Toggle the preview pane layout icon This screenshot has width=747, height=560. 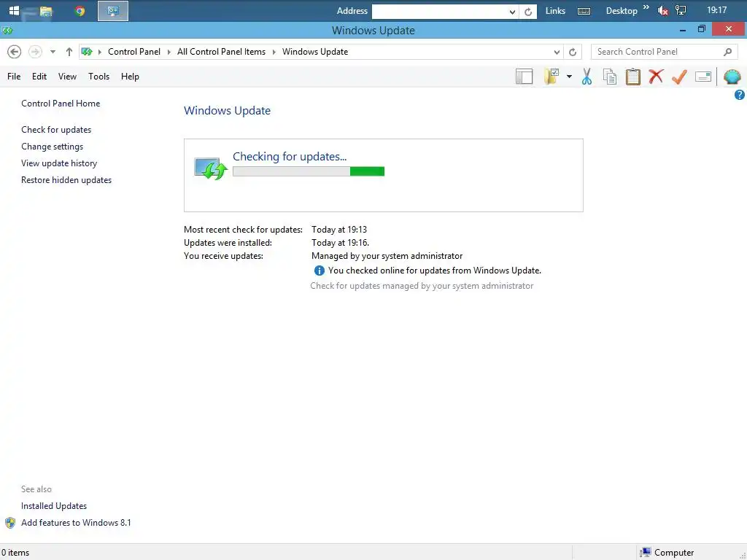tap(524, 76)
